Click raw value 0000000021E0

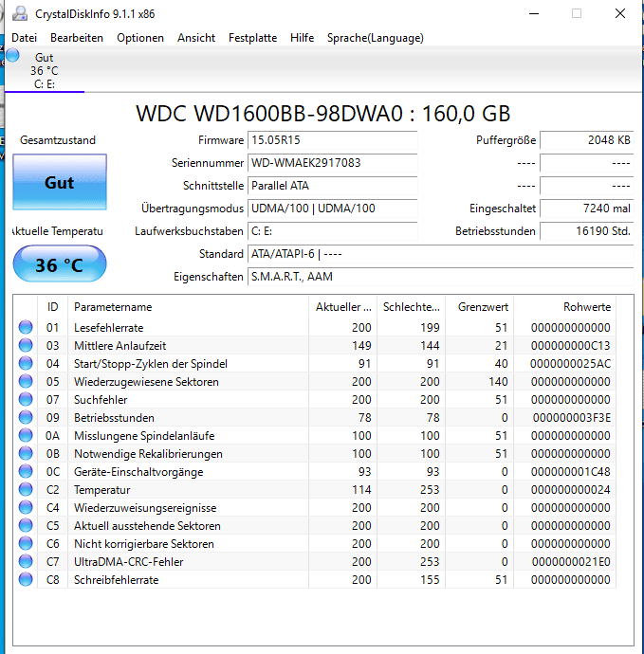(x=571, y=562)
